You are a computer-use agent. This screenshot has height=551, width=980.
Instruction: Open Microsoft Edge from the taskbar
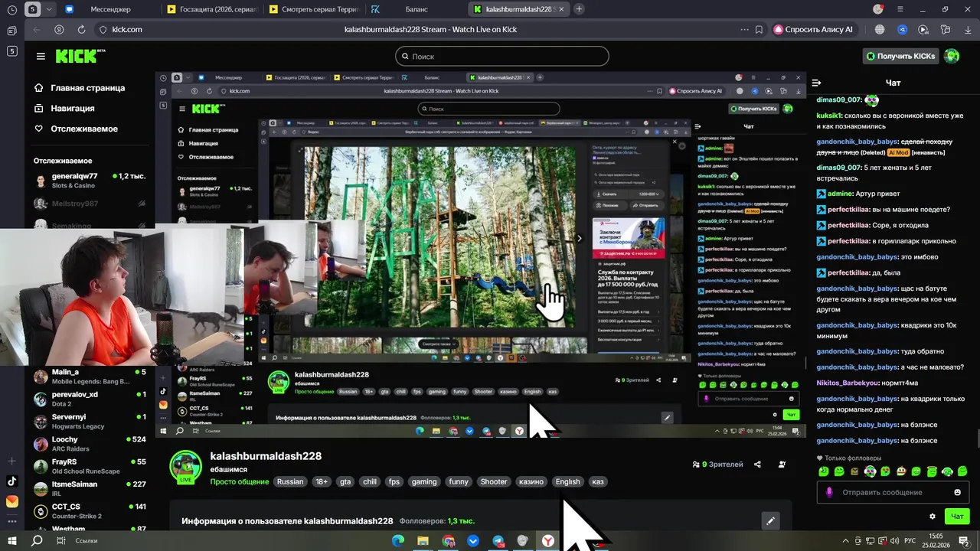pyautogui.click(x=398, y=541)
